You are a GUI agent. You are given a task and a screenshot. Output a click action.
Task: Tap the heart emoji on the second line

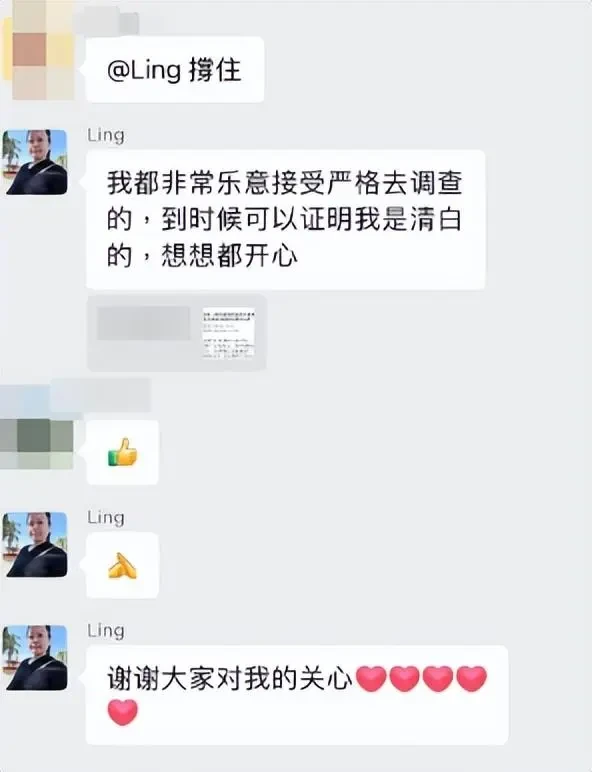[123, 713]
